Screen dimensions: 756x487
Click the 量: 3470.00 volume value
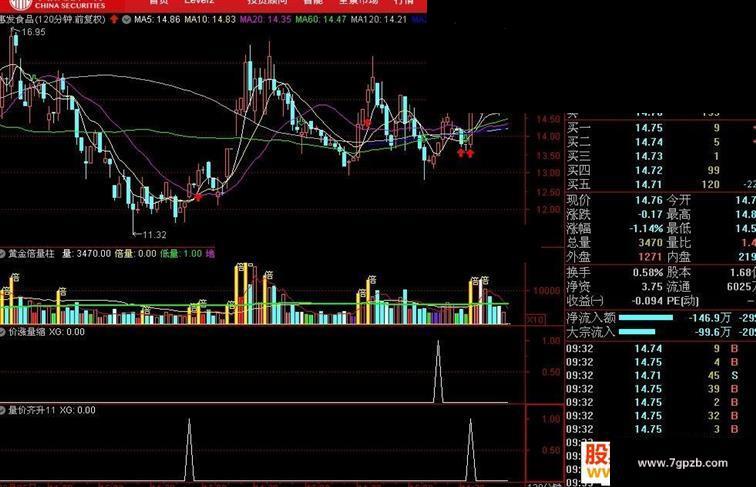[x=86, y=254]
